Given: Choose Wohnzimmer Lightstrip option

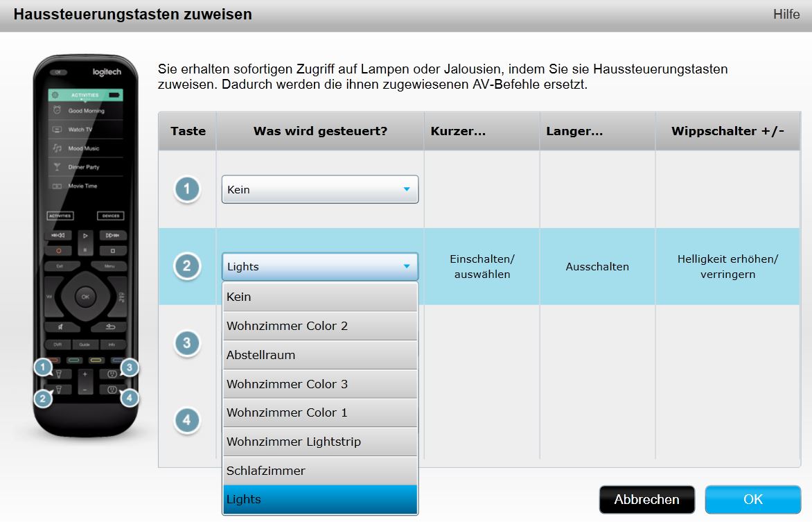Looking at the screenshot, I should pos(320,442).
